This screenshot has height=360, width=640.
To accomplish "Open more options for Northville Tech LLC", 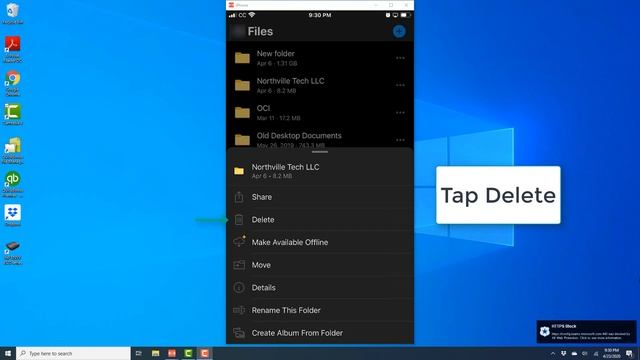I will pyautogui.click(x=400, y=85).
